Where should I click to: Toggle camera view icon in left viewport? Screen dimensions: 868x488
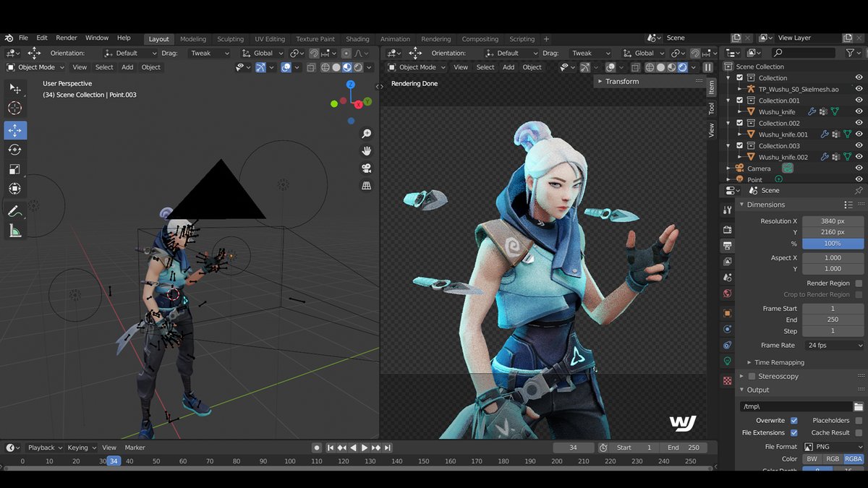pos(367,168)
